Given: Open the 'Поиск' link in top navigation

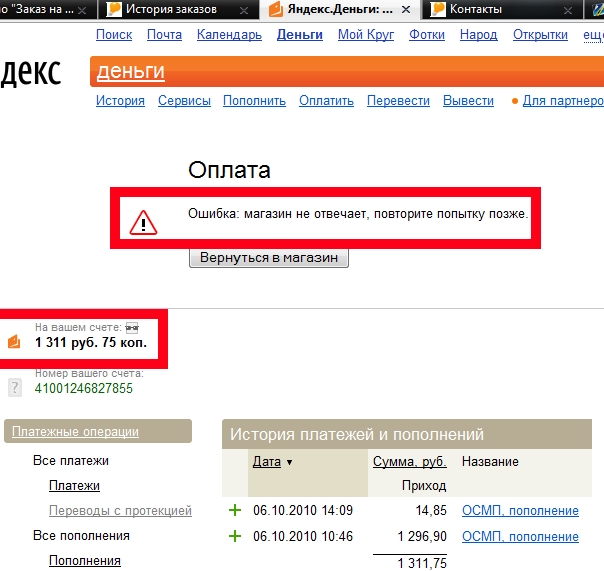Looking at the screenshot, I should 114,35.
